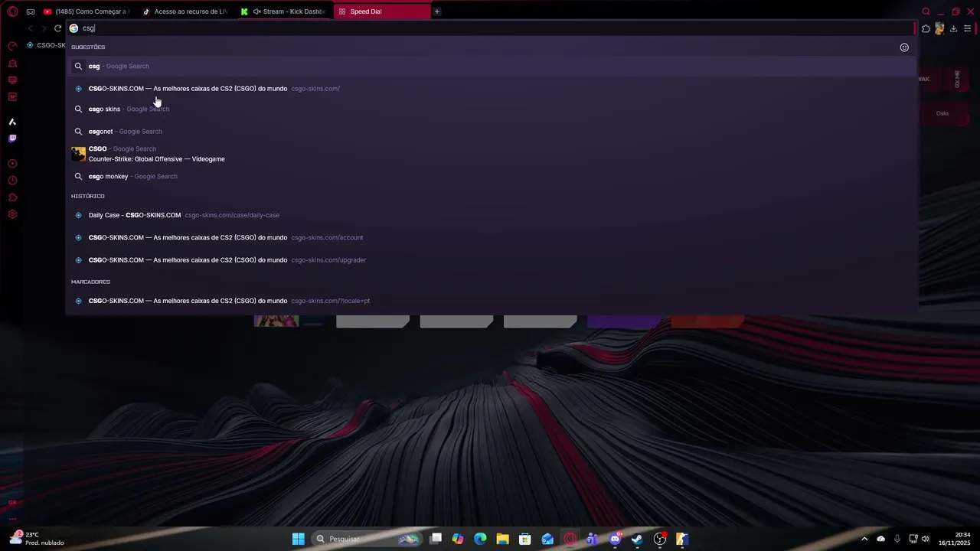Click the forward navigation arrow
The height and width of the screenshot is (551, 980).
(x=44, y=28)
